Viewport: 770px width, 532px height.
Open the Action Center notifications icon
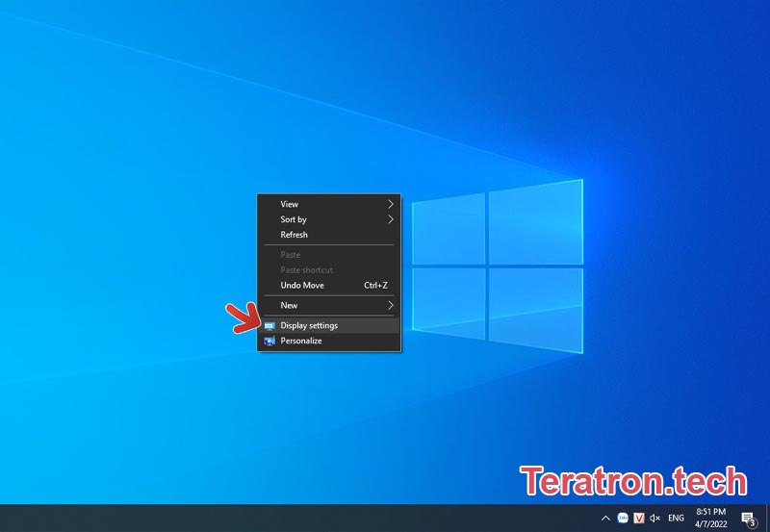pyautogui.click(x=748, y=519)
